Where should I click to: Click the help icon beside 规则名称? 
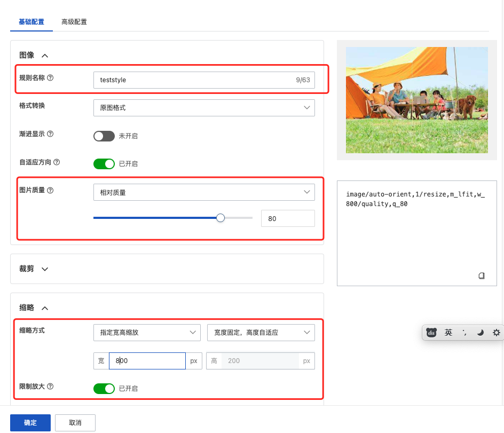pyautogui.click(x=50, y=78)
